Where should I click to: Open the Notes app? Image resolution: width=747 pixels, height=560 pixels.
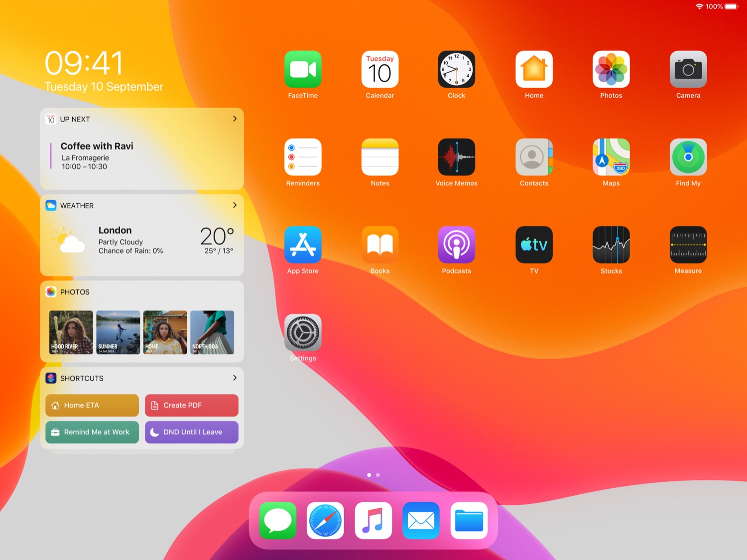380,157
